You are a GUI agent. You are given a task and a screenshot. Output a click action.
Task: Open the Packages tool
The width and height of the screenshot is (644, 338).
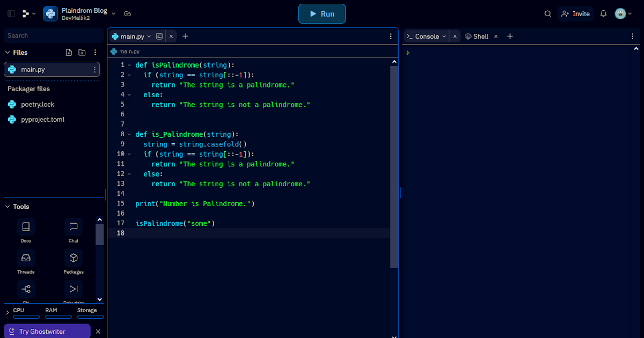(74, 262)
